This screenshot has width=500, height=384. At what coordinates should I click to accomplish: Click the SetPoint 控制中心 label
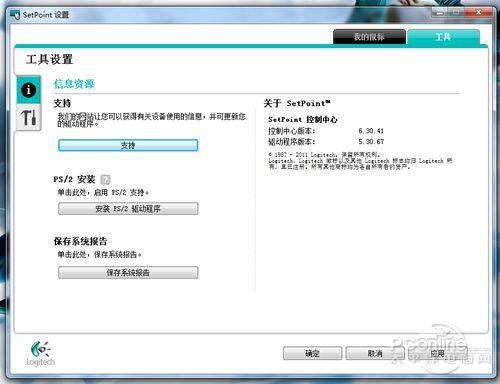303,119
